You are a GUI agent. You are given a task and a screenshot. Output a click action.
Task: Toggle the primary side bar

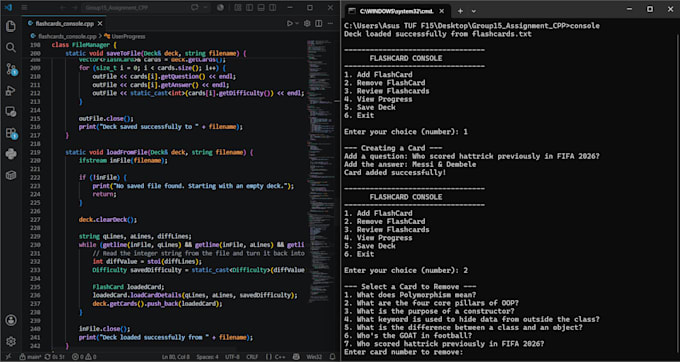[x=249, y=8]
